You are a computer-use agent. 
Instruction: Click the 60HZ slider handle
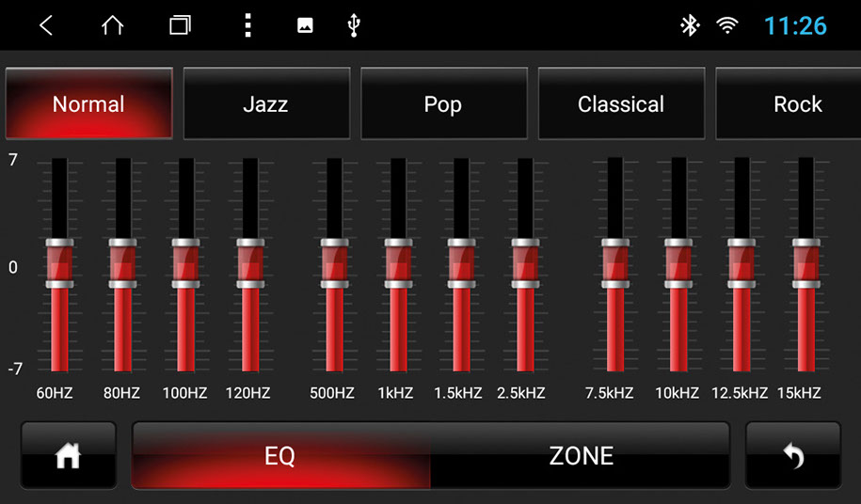coord(59,263)
